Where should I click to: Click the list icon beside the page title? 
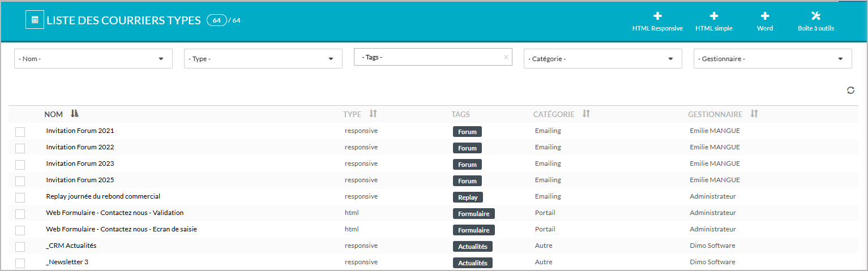[35, 20]
